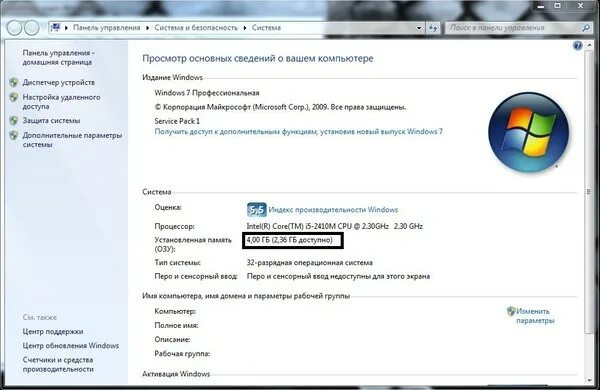Click the back navigation arrow button
The height and width of the screenshot is (390, 600).
[x=14, y=28]
